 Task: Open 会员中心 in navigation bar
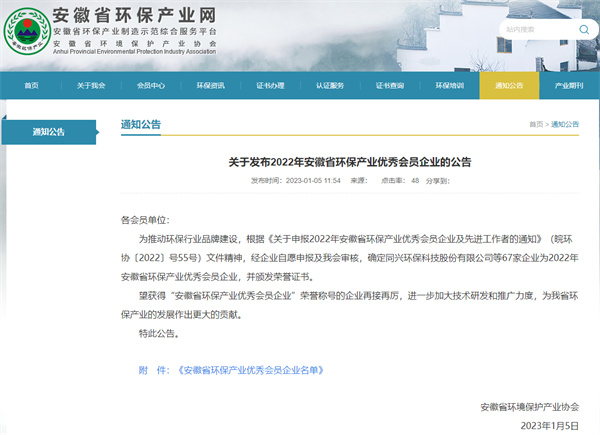[x=151, y=86]
